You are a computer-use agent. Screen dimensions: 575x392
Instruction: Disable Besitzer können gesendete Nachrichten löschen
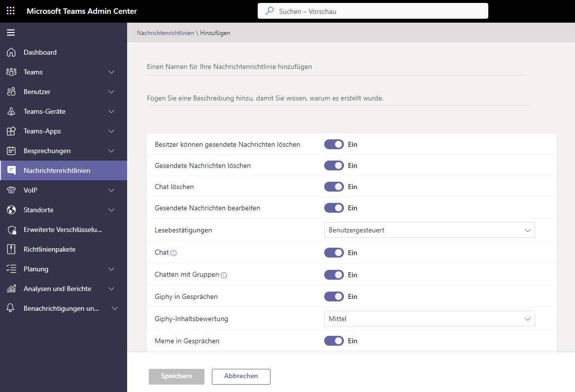(334, 144)
